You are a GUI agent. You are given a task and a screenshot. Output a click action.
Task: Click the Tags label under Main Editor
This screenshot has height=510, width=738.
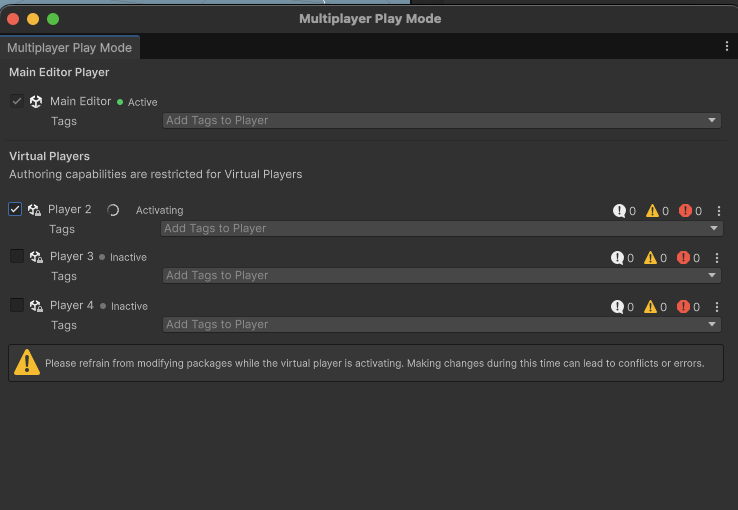click(64, 121)
